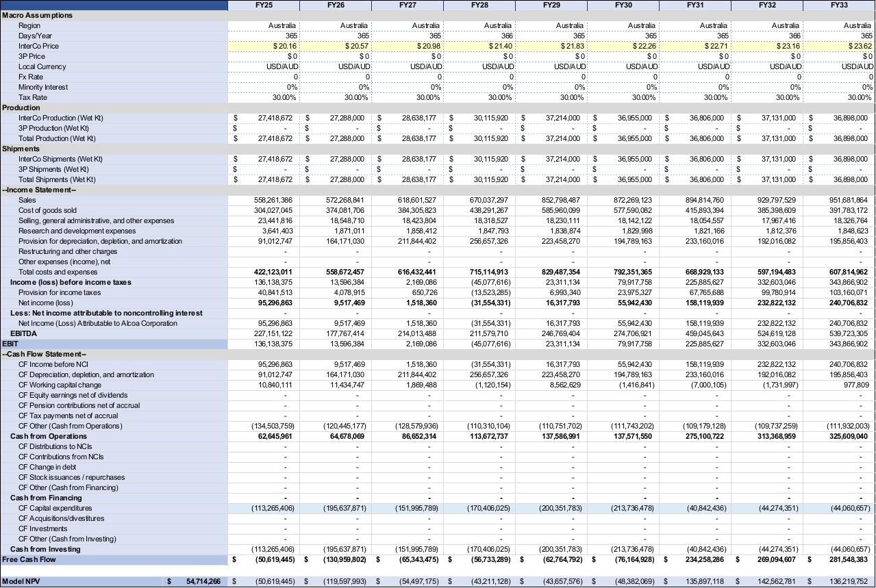Screen dimensions: 876x588
Task: Click the Macro Assumptions section header
Action: pyautogui.click(x=37, y=15)
